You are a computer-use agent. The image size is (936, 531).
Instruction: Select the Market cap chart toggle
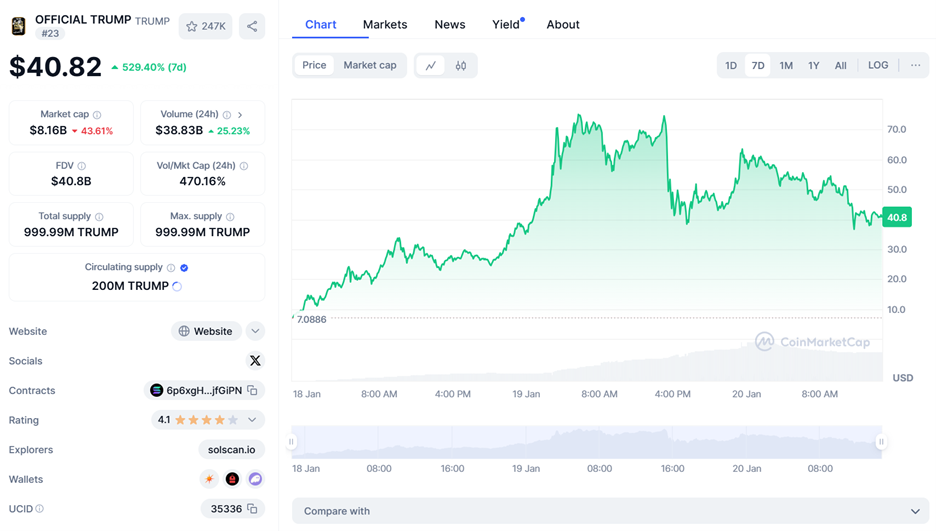click(x=370, y=65)
